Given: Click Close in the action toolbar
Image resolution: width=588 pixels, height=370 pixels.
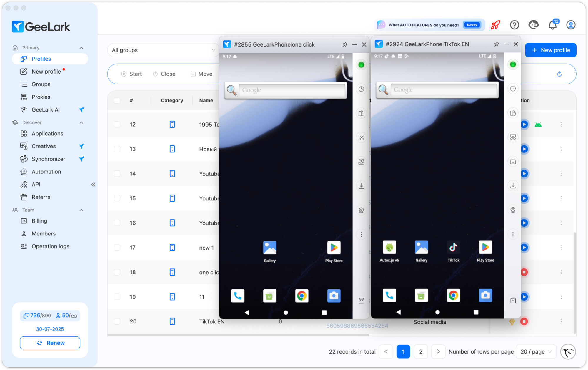Looking at the screenshot, I should pyautogui.click(x=164, y=74).
